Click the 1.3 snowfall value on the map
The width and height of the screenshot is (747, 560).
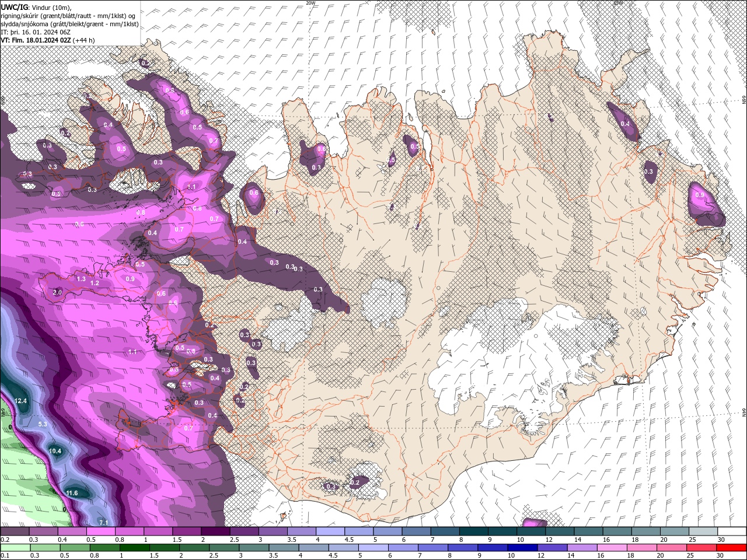pos(81,279)
